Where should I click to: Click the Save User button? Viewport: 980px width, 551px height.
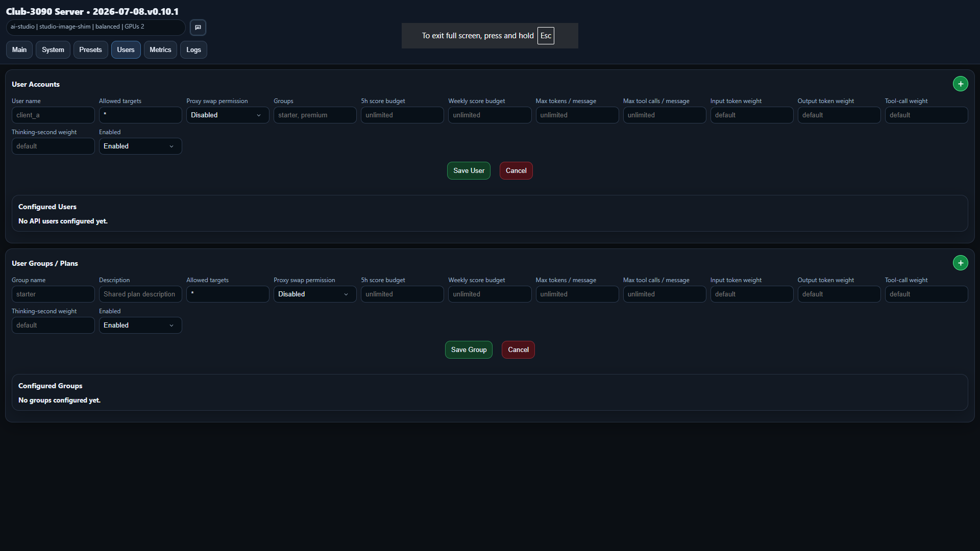pyautogui.click(x=469, y=171)
